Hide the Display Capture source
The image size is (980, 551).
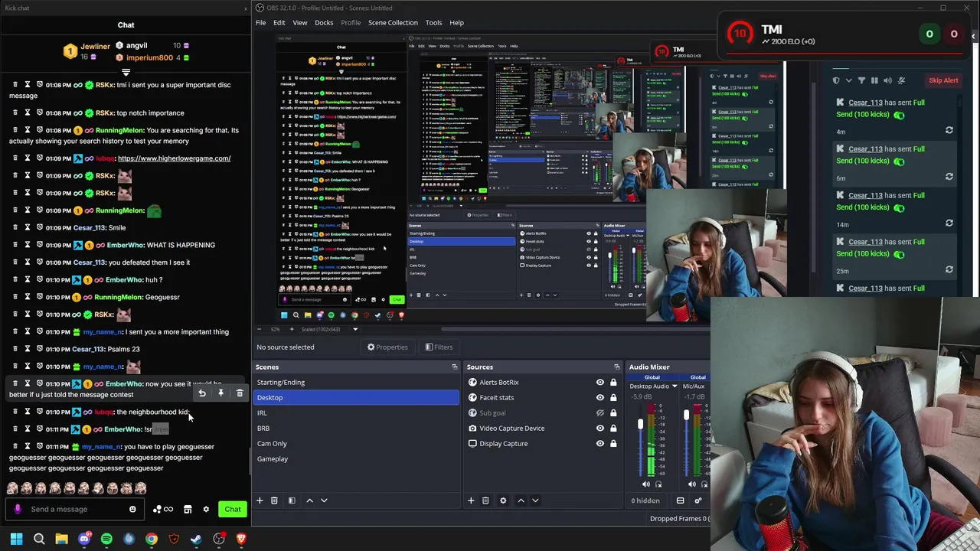coord(600,444)
